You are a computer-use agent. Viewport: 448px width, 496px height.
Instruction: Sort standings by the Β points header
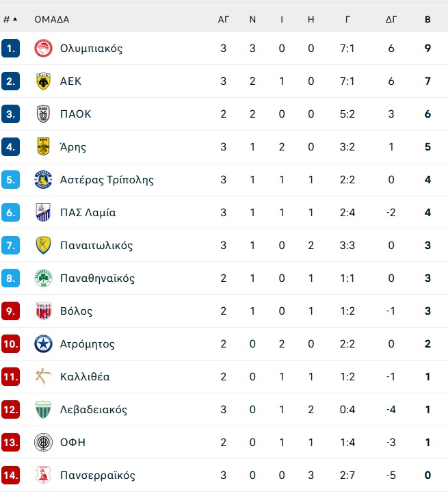pyautogui.click(x=427, y=19)
